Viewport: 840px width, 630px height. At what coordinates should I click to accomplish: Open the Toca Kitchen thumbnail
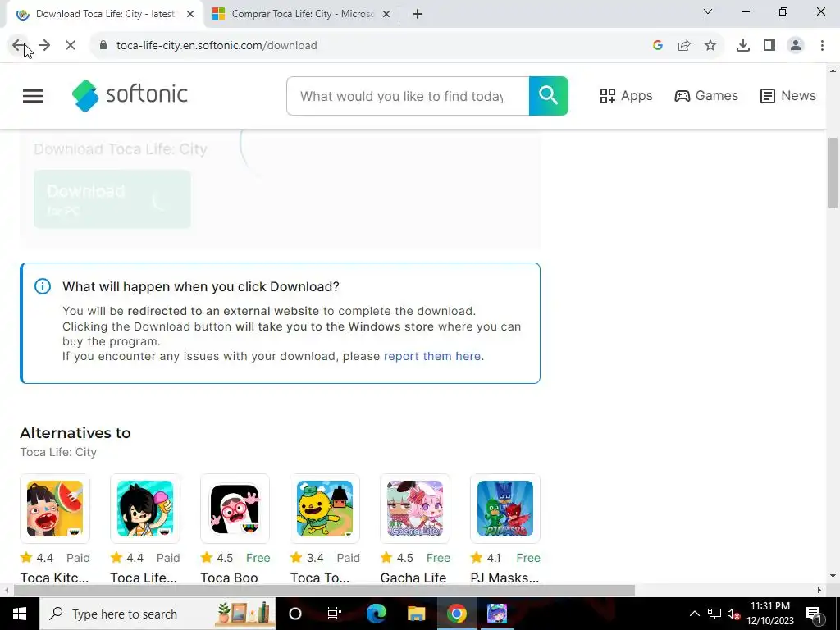tap(55, 509)
